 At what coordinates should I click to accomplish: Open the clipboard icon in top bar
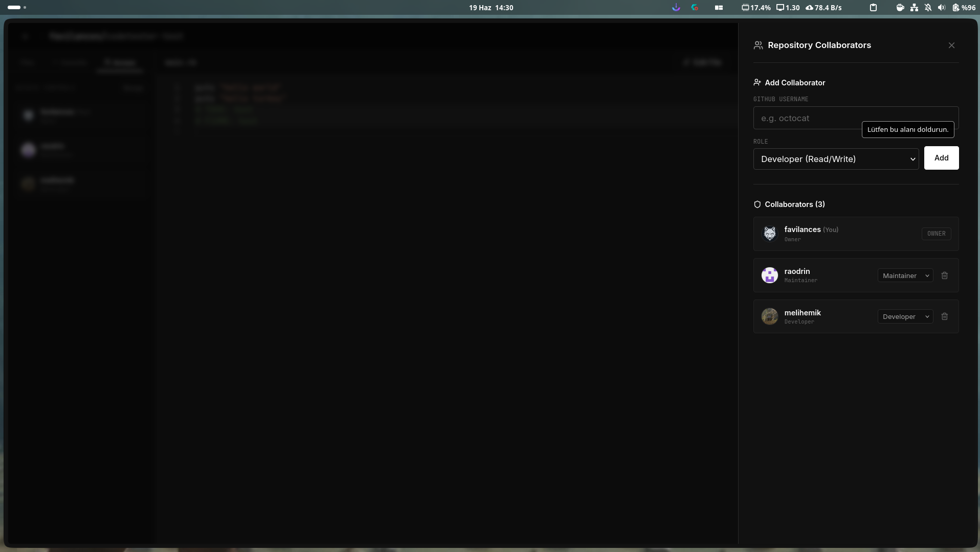point(874,8)
